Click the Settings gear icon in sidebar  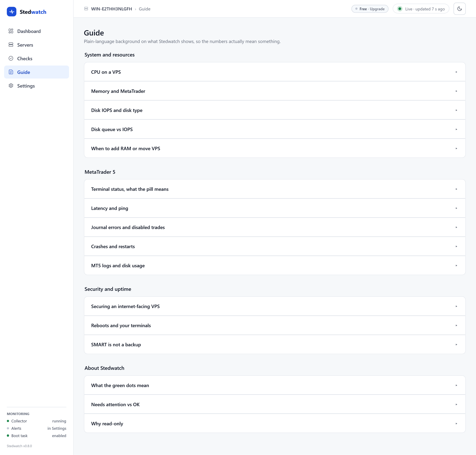click(x=11, y=86)
